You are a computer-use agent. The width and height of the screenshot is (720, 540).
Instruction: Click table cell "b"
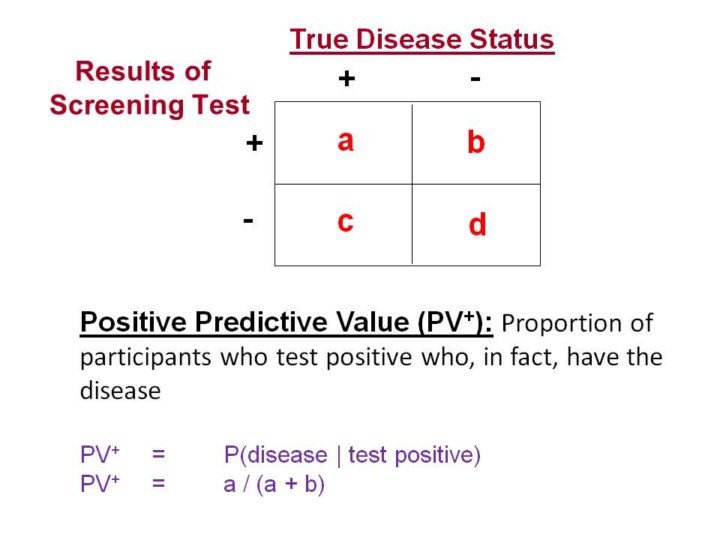(x=476, y=143)
